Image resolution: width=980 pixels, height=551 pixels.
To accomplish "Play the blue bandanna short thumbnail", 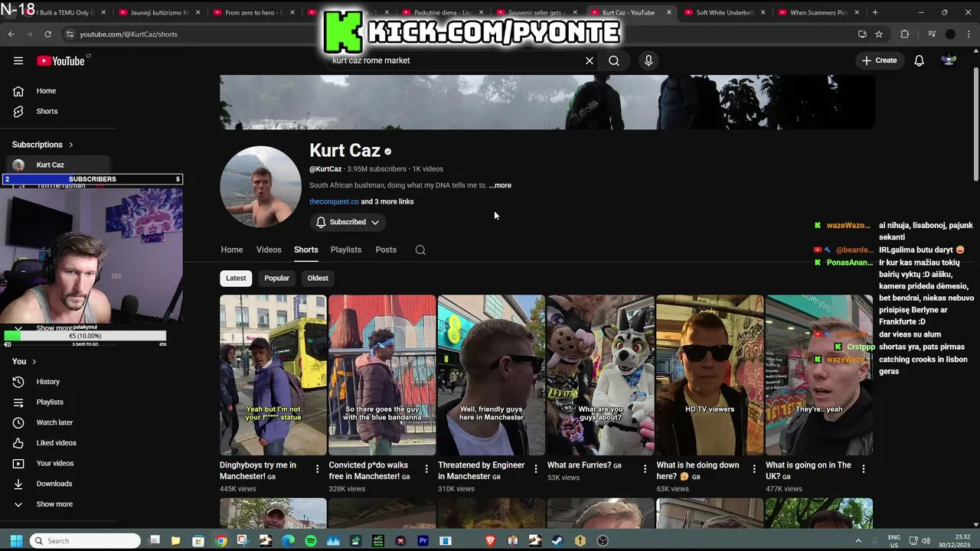I will click(x=382, y=375).
